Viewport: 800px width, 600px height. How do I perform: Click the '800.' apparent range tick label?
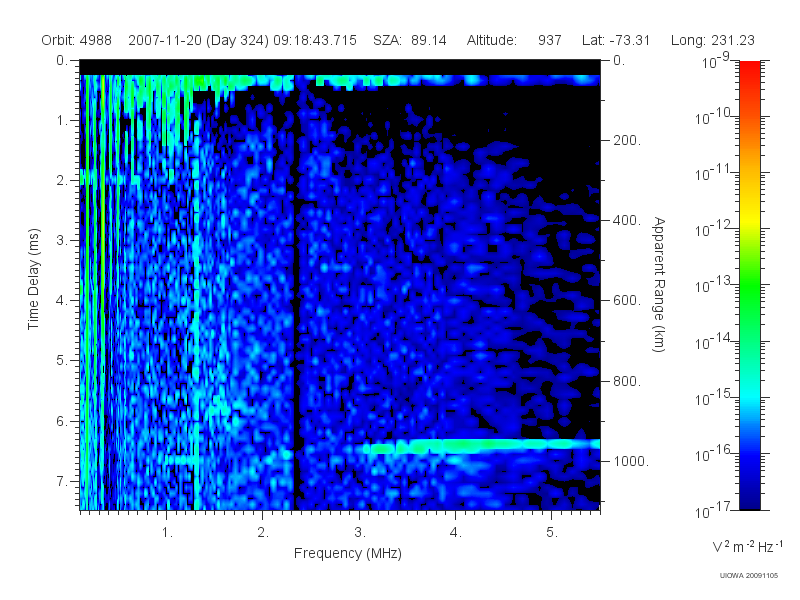click(627, 381)
